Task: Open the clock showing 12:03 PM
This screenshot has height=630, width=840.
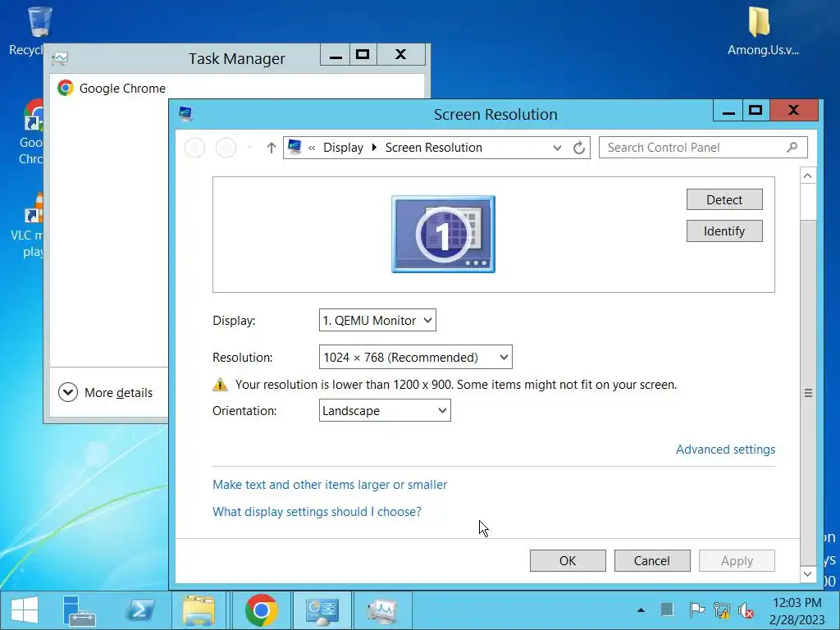Action: pos(797,611)
